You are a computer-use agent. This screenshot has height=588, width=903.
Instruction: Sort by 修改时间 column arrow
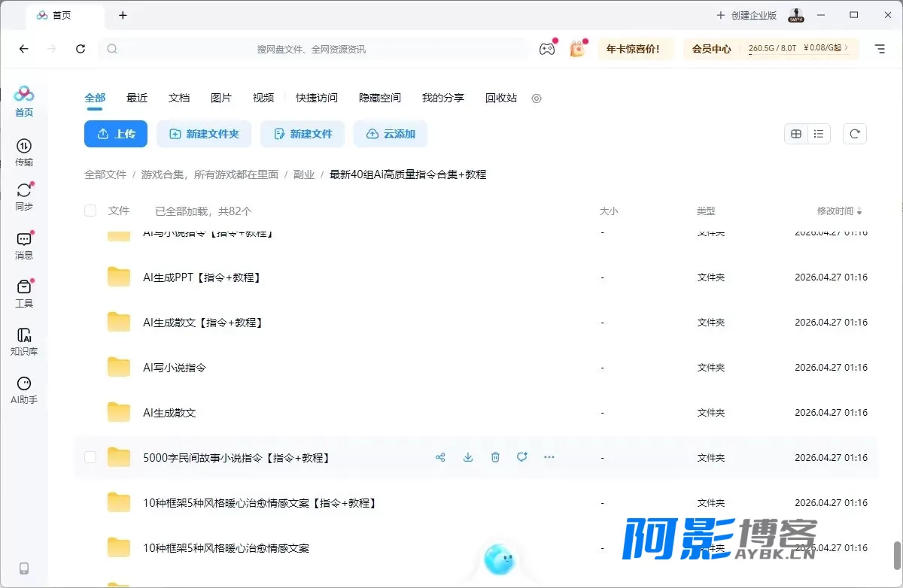coord(859,212)
